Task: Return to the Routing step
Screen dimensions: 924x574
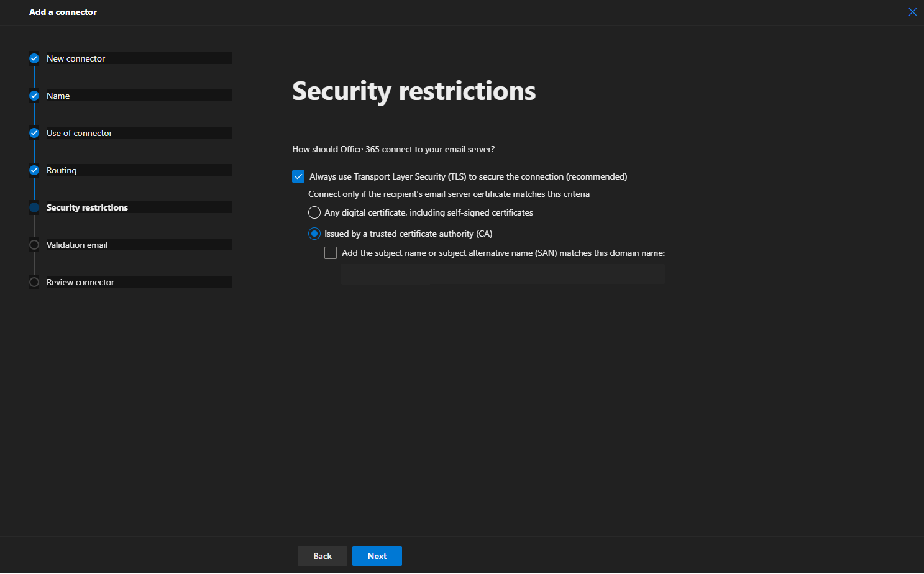Action: [x=62, y=170]
